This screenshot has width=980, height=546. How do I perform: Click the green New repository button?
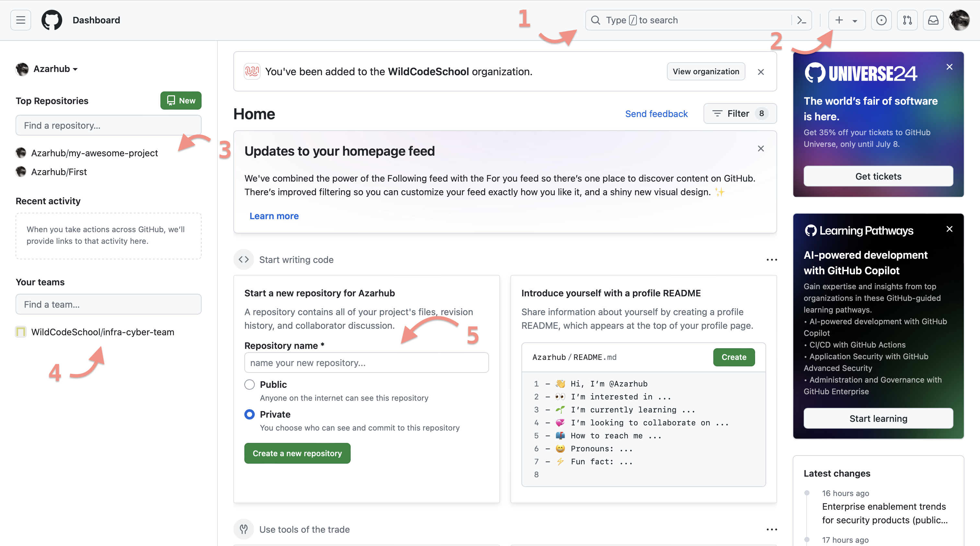181,101
